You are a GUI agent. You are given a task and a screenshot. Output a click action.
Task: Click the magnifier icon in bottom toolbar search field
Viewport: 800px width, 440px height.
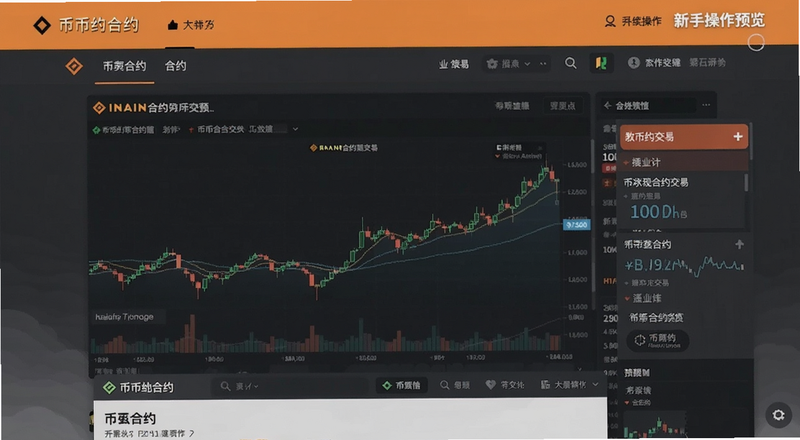[x=226, y=386]
